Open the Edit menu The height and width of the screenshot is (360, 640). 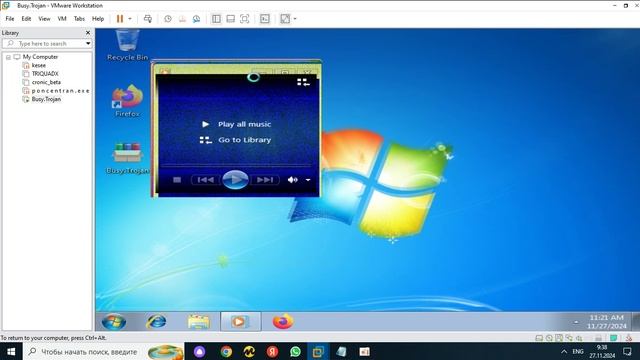click(26, 19)
